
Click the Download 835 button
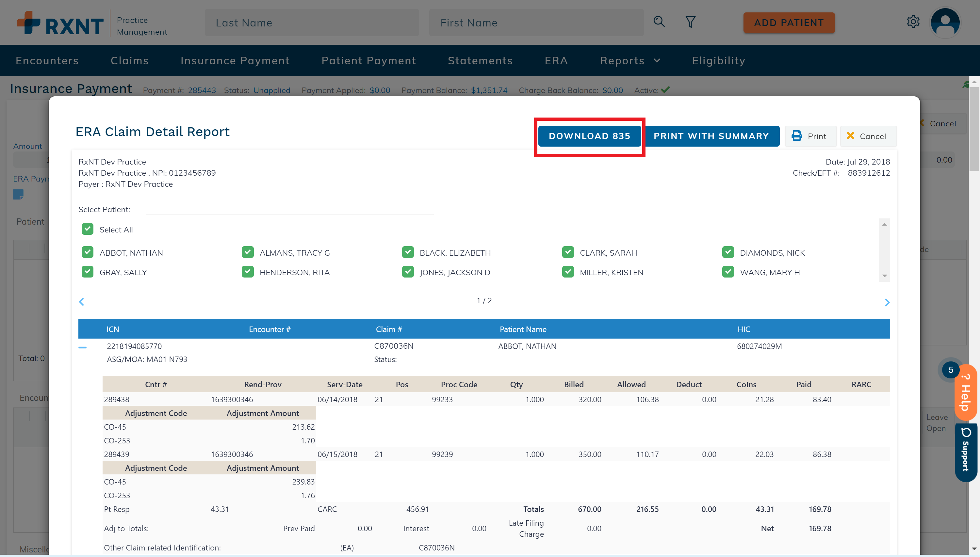pos(589,136)
